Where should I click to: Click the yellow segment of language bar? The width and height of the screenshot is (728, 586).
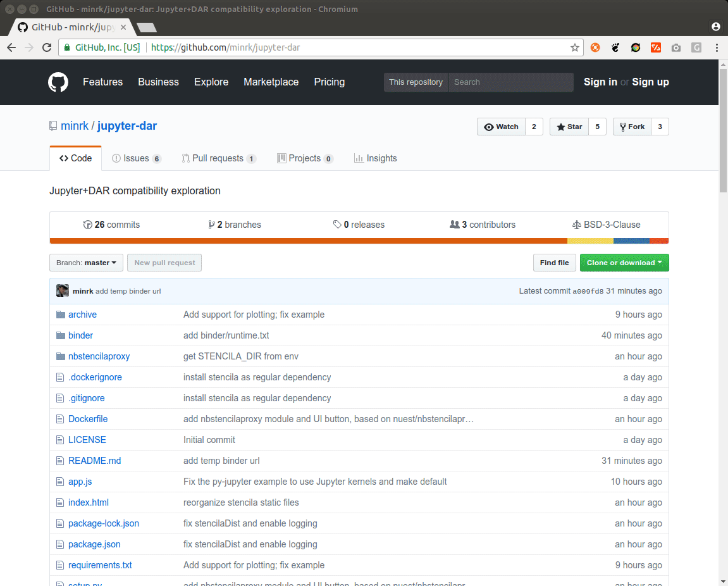tap(591, 240)
